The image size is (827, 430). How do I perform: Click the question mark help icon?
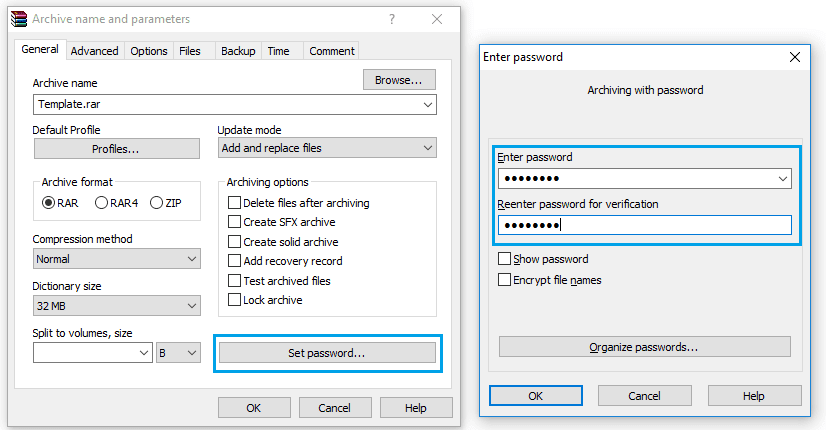(x=392, y=20)
